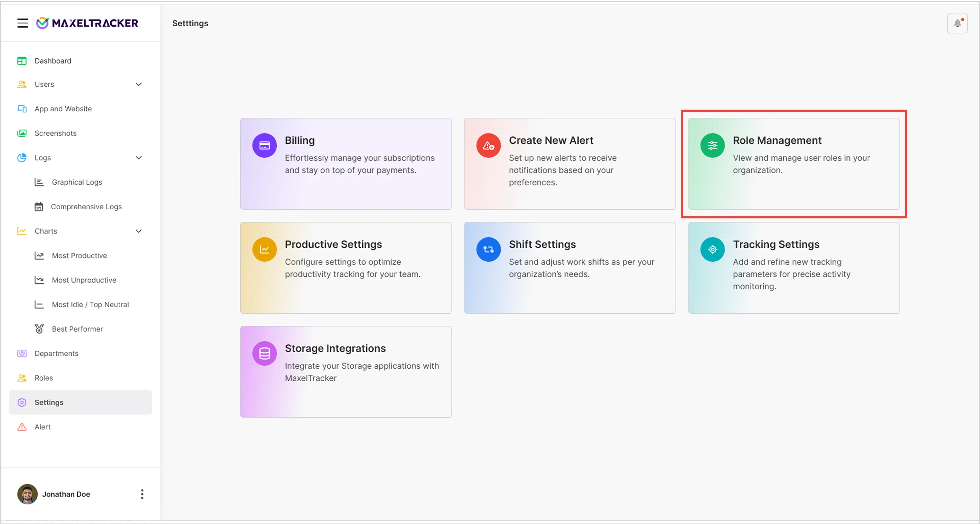Select the Roles menu item
Viewport: 980px width, 524px height.
80,378
